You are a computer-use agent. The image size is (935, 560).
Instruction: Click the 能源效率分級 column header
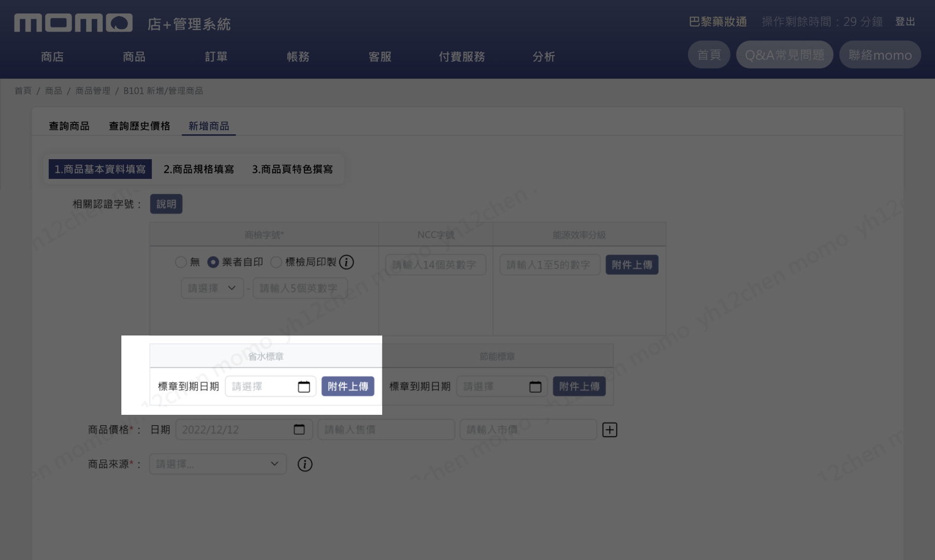(579, 235)
